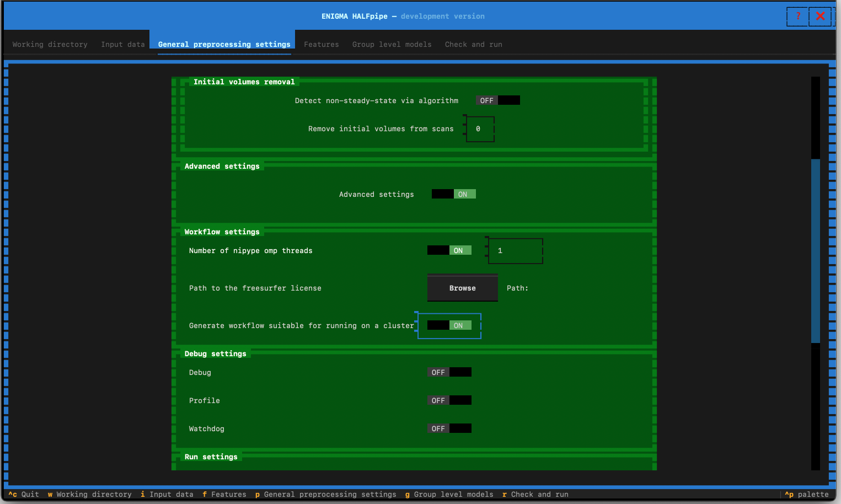Click 'Path to the freesurfer license' label

[255, 288]
